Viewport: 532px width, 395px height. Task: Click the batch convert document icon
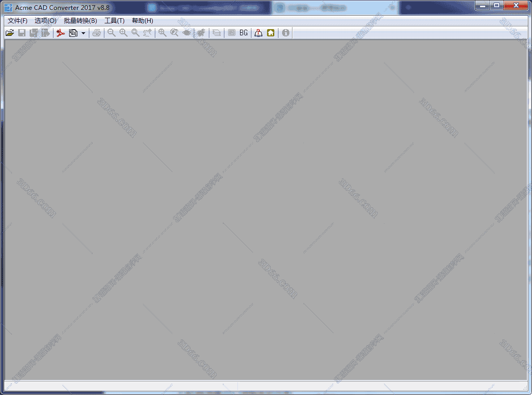(73, 33)
